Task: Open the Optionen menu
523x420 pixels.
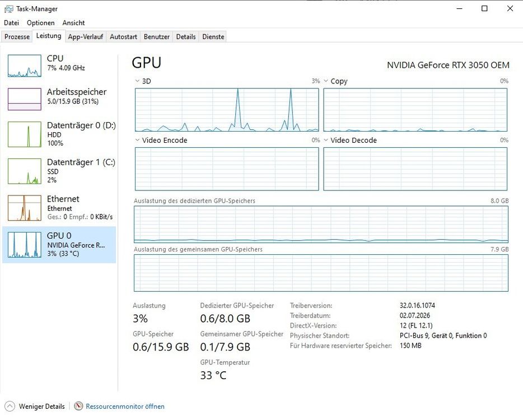Action: pyautogui.click(x=41, y=23)
